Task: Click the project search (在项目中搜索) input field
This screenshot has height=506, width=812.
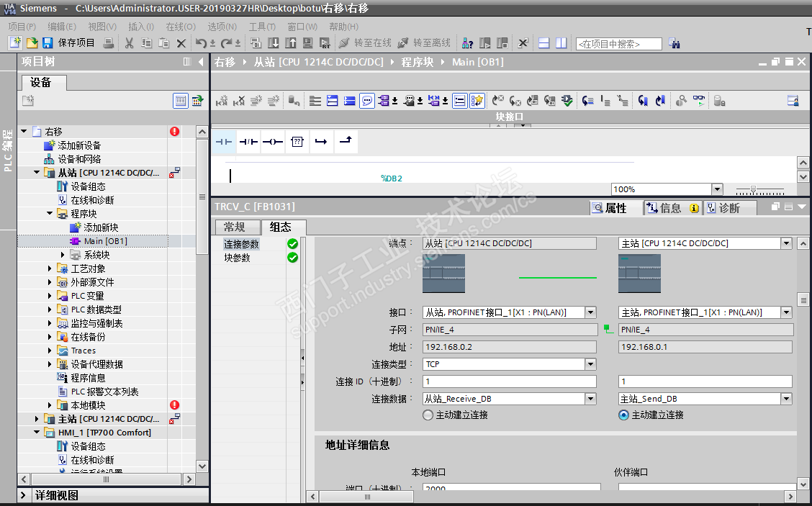Action: tap(618, 44)
